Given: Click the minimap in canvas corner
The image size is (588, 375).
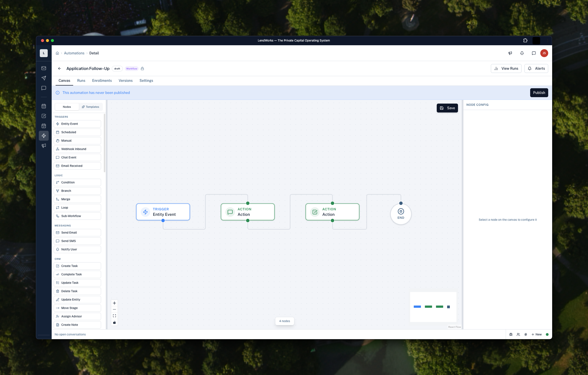Looking at the screenshot, I should [433, 307].
